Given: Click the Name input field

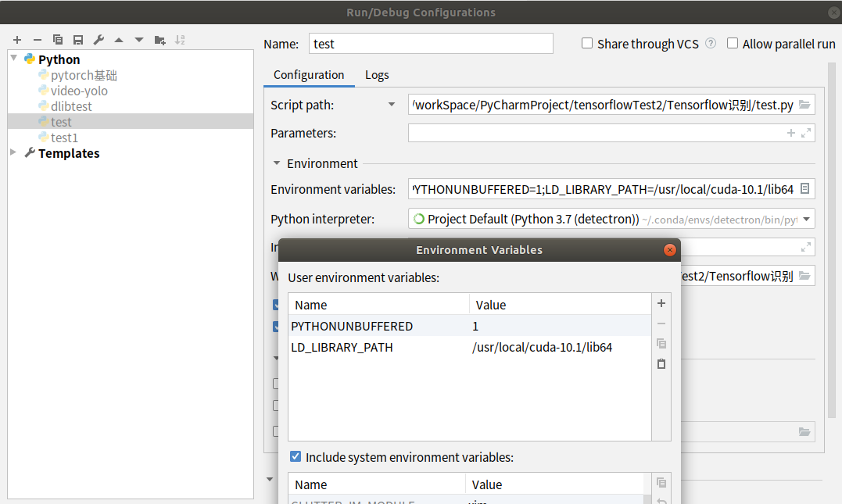Looking at the screenshot, I should pyautogui.click(x=431, y=44).
